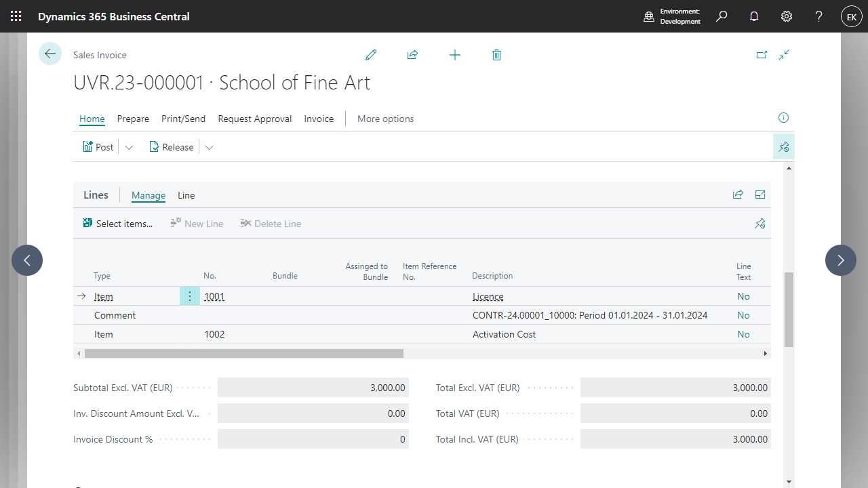Viewport: 868px width, 488px height.
Task: Open the app launcher waffle icon
Action: [x=16, y=16]
